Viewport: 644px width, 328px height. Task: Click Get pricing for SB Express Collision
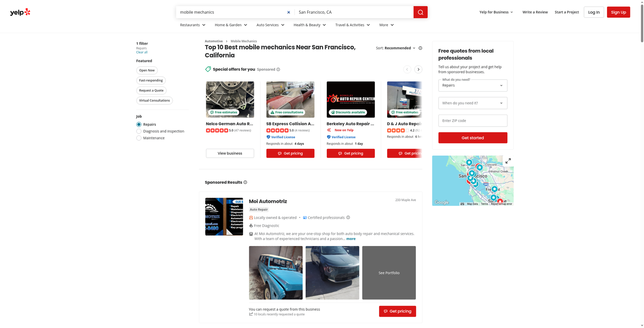click(290, 153)
